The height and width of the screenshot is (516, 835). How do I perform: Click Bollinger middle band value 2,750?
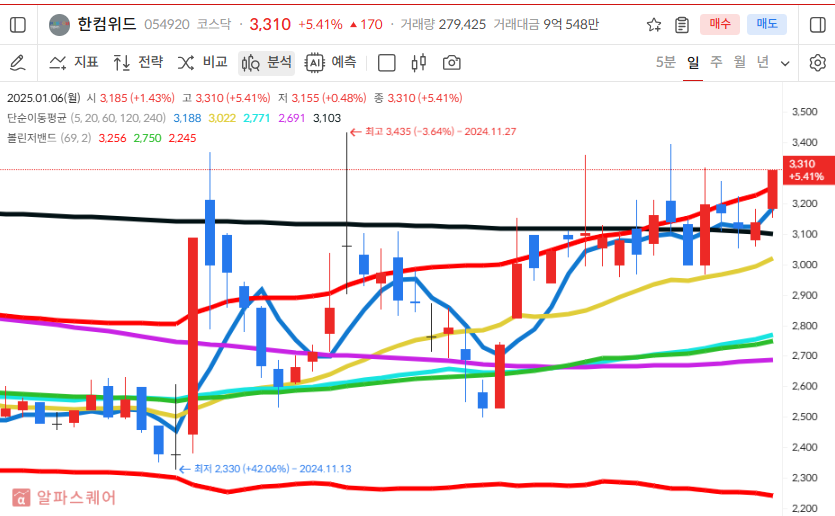coord(148,138)
